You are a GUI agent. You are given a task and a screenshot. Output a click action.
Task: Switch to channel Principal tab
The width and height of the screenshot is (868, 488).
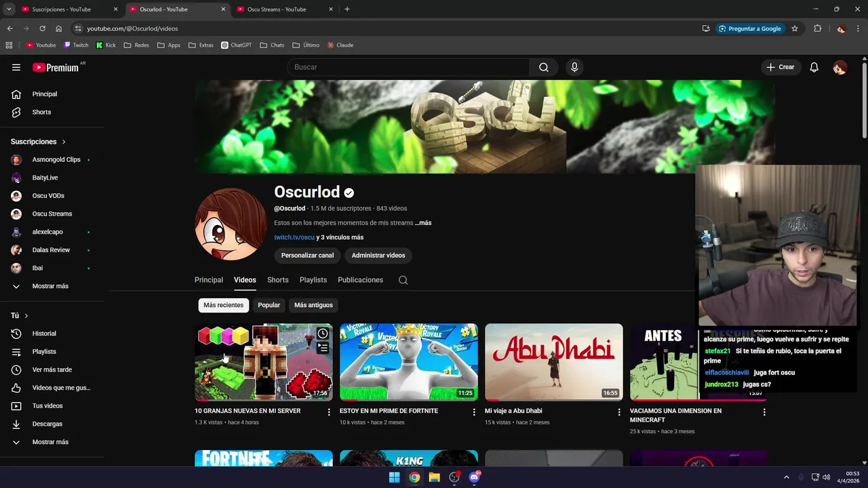click(209, 280)
